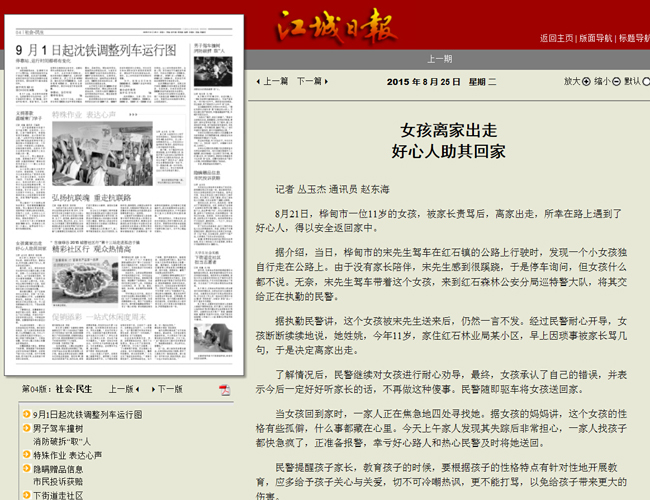
Task: Open 上一期 previous issue in gray bar
Action: tap(440, 59)
